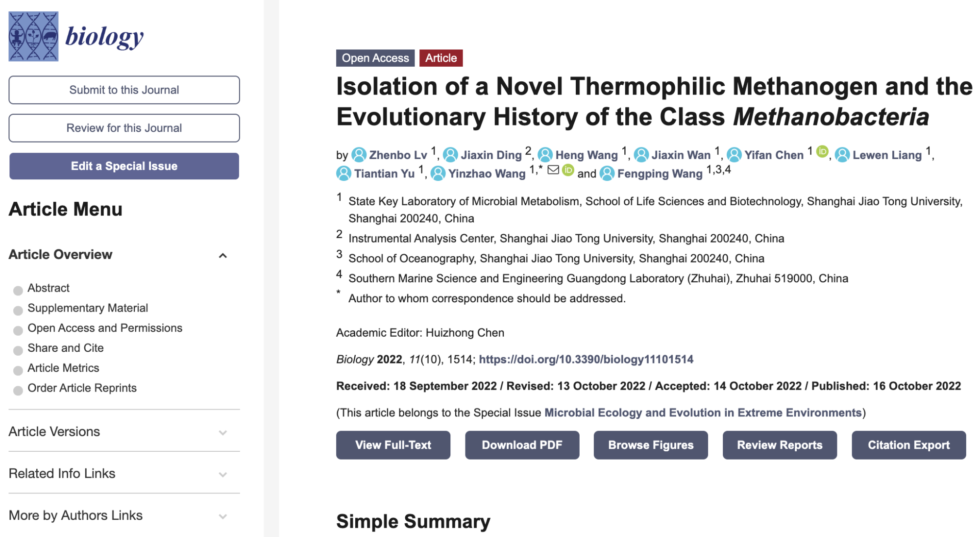Image resolution: width=980 pixels, height=537 pixels.
Task: Click Yifan Chen's ORCID icon
Action: 822,152
